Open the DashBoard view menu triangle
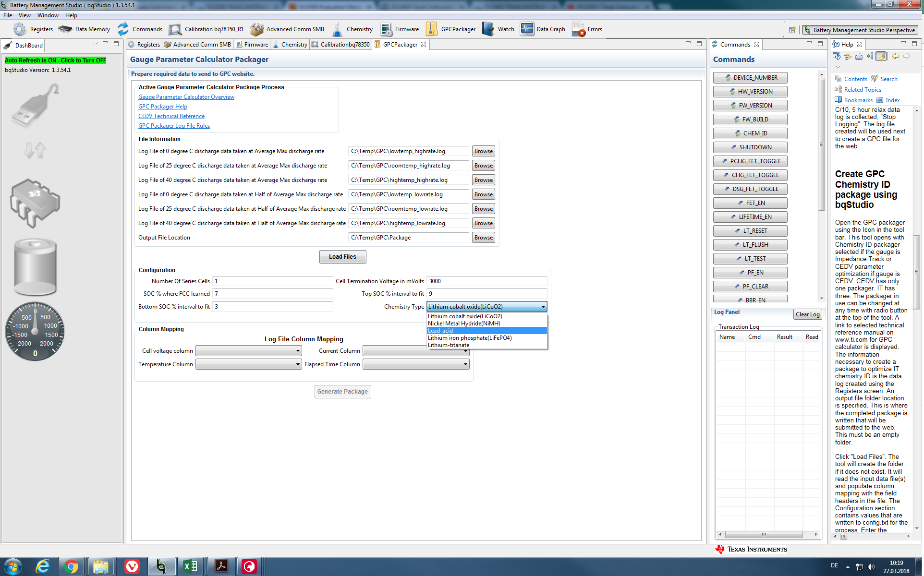Image resolution: width=924 pixels, height=576 pixels. 95,43
